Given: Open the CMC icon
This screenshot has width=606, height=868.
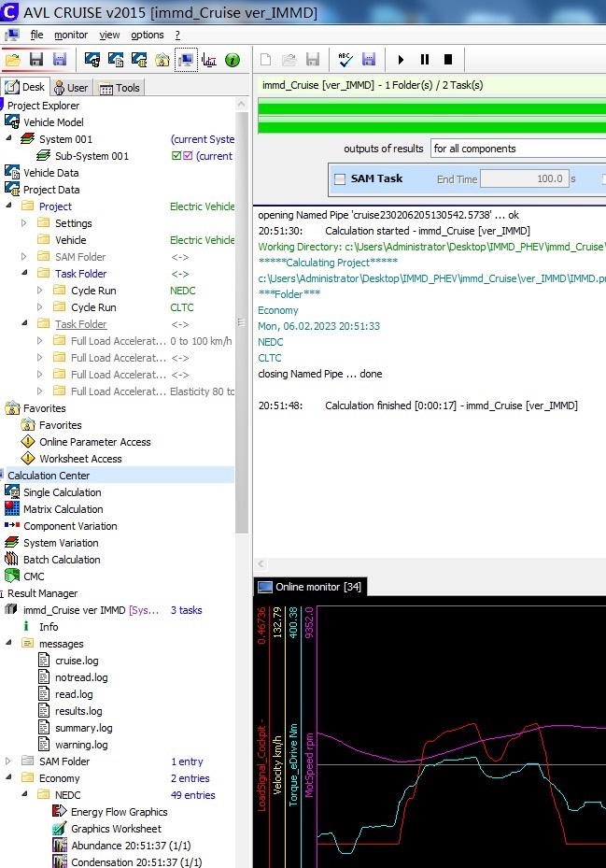Looking at the screenshot, I should pyautogui.click(x=12, y=576).
